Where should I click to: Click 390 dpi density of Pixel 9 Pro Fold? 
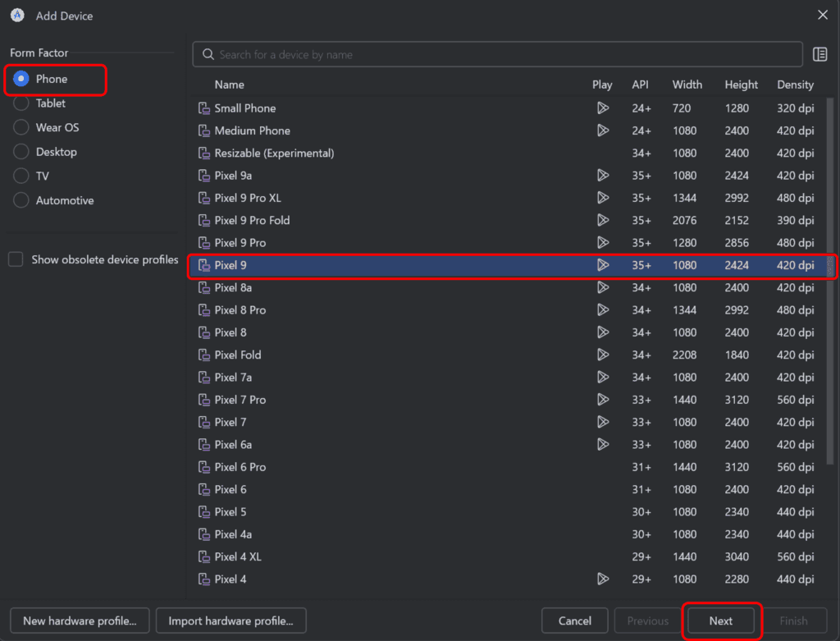[x=796, y=220]
